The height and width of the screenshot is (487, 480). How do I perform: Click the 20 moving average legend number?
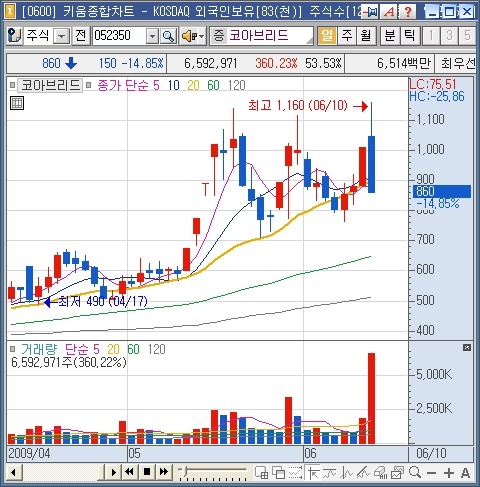tap(193, 85)
